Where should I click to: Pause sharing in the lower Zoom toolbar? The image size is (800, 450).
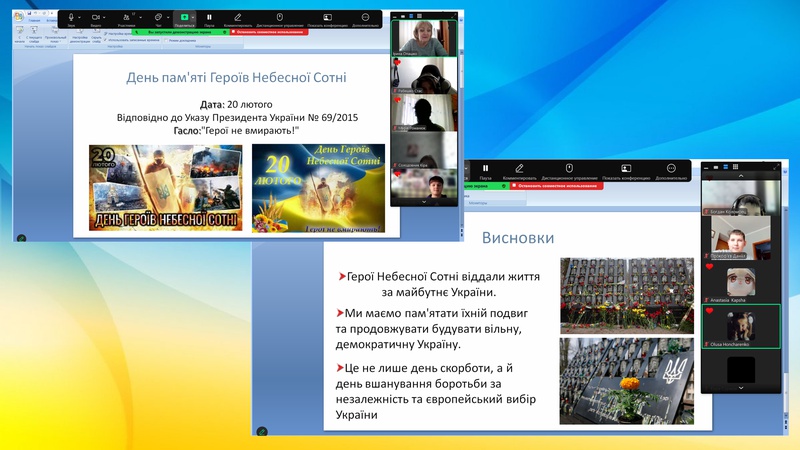[485, 171]
